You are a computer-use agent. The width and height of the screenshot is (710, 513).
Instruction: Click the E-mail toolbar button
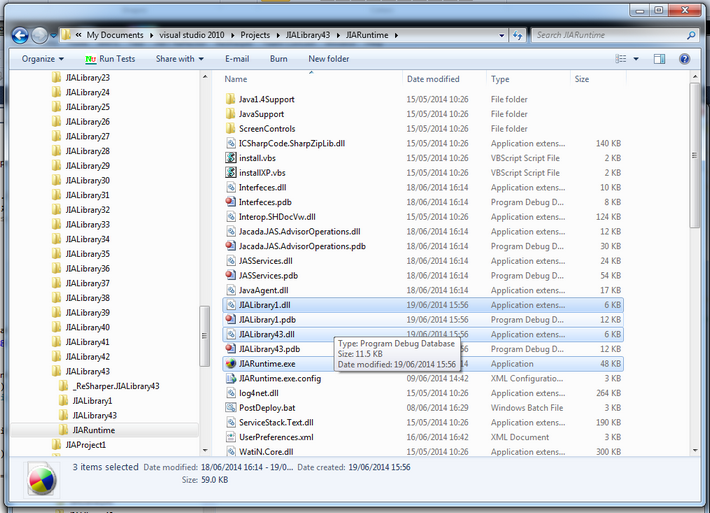point(237,59)
